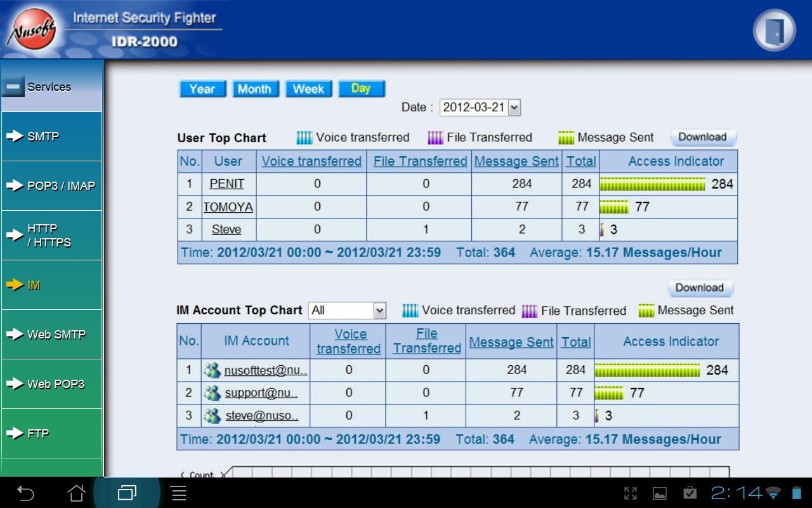Click the Wi-Fi signal icon
Viewport: 812px width, 508px height.
click(x=773, y=493)
